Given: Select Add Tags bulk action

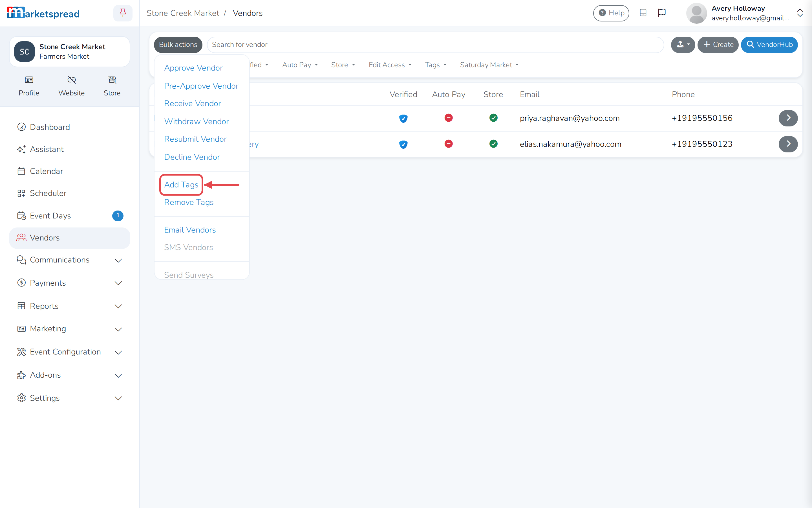Looking at the screenshot, I should point(181,185).
